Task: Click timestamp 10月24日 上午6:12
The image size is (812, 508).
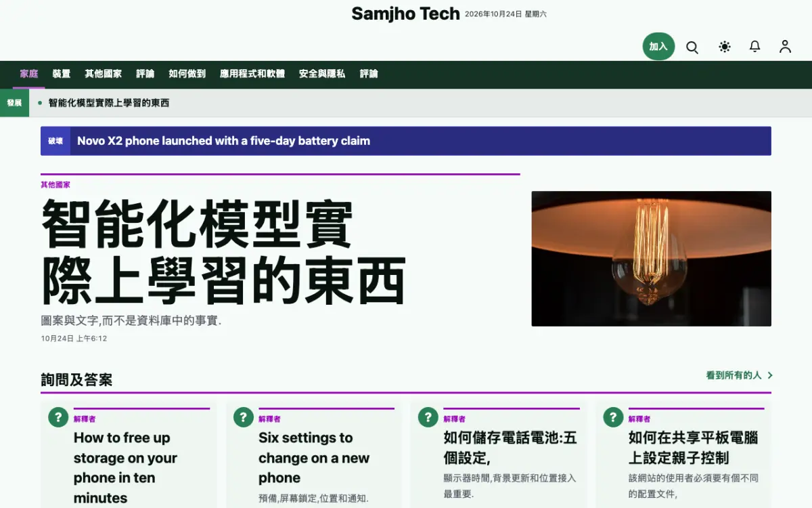Action: tap(74, 338)
